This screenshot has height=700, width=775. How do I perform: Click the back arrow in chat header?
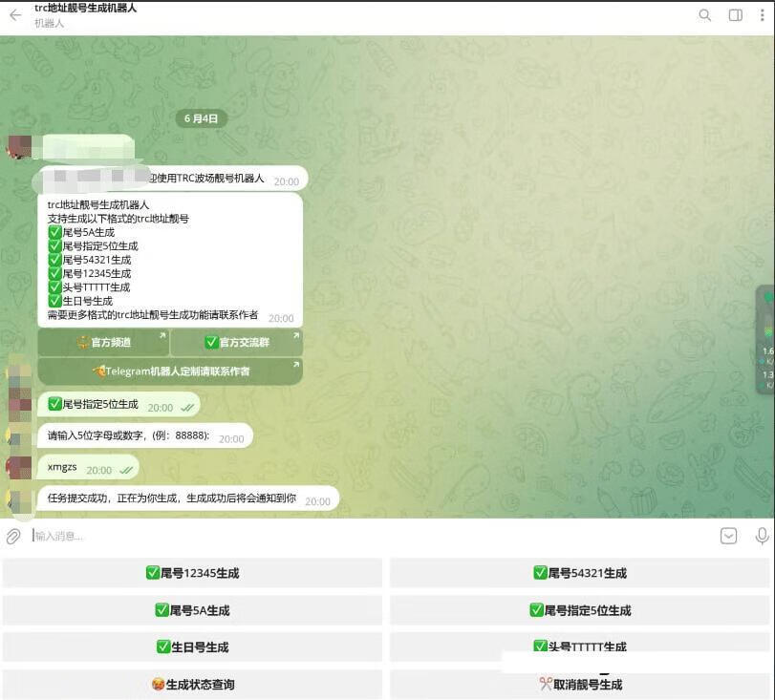[14, 15]
